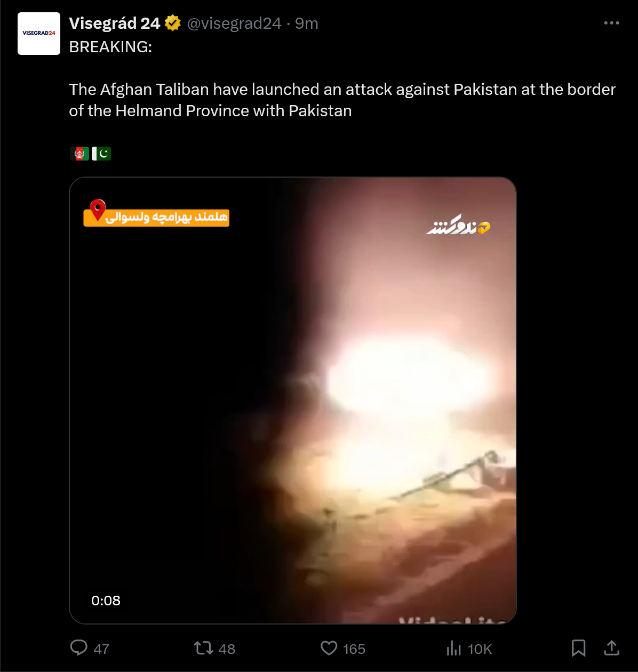The width and height of the screenshot is (638, 672).
Task: Click the gold verified badge
Action: click(x=173, y=23)
